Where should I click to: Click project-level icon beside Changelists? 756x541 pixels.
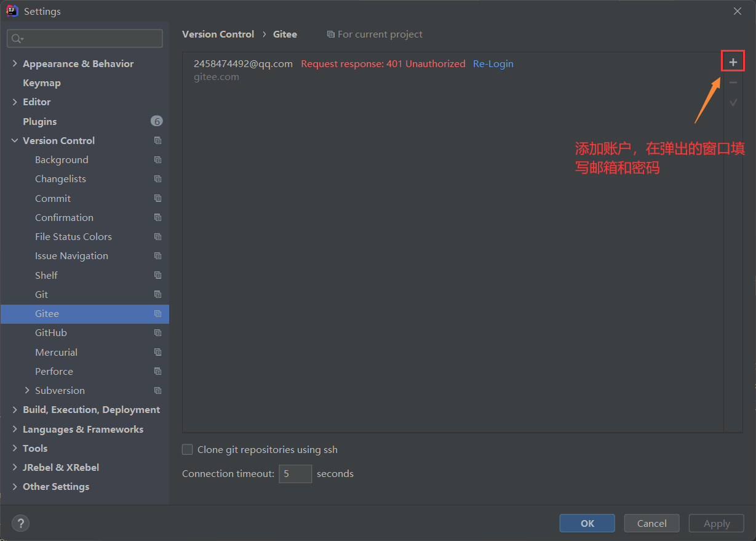point(157,178)
